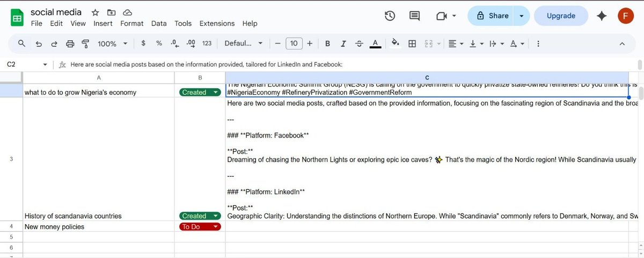The width and height of the screenshot is (644, 258).
Task: Decrease font size with minus
Action: point(277,44)
